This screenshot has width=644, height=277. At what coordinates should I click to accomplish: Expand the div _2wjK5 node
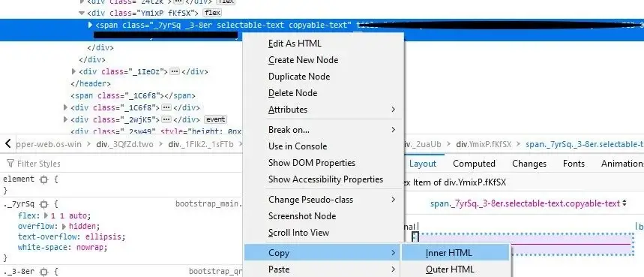tap(66, 119)
